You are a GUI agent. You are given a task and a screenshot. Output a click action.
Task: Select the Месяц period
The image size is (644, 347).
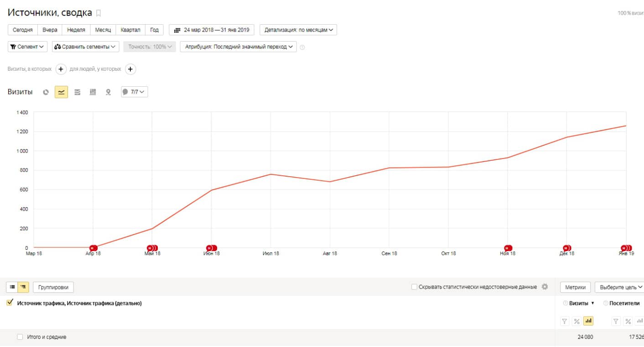pos(103,30)
